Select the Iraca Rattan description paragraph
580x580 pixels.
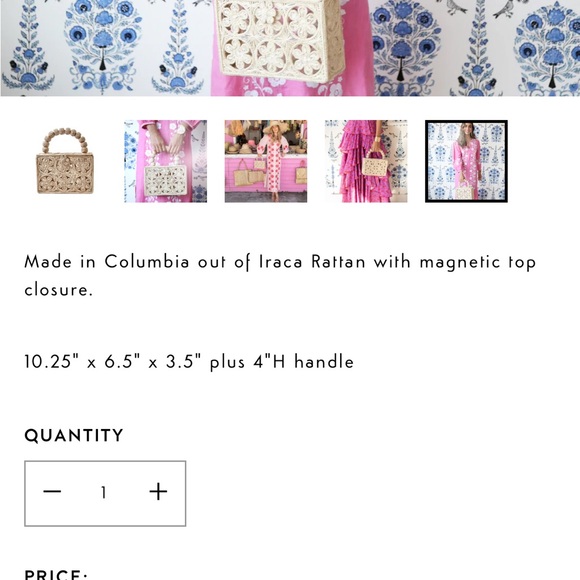280,276
